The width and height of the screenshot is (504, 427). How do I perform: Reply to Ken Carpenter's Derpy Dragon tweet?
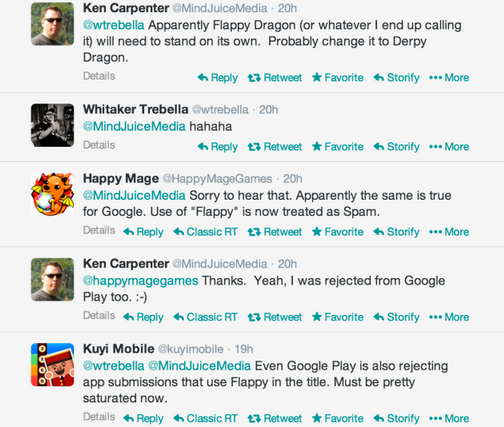pyautogui.click(x=217, y=78)
